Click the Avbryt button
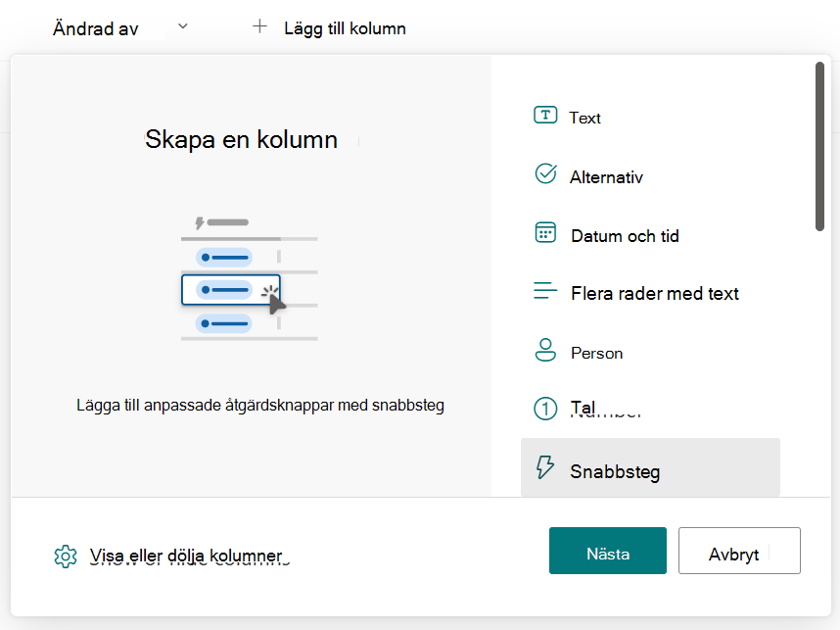Image resolution: width=840 pixels, height=630 pixels. click(739, 551)
